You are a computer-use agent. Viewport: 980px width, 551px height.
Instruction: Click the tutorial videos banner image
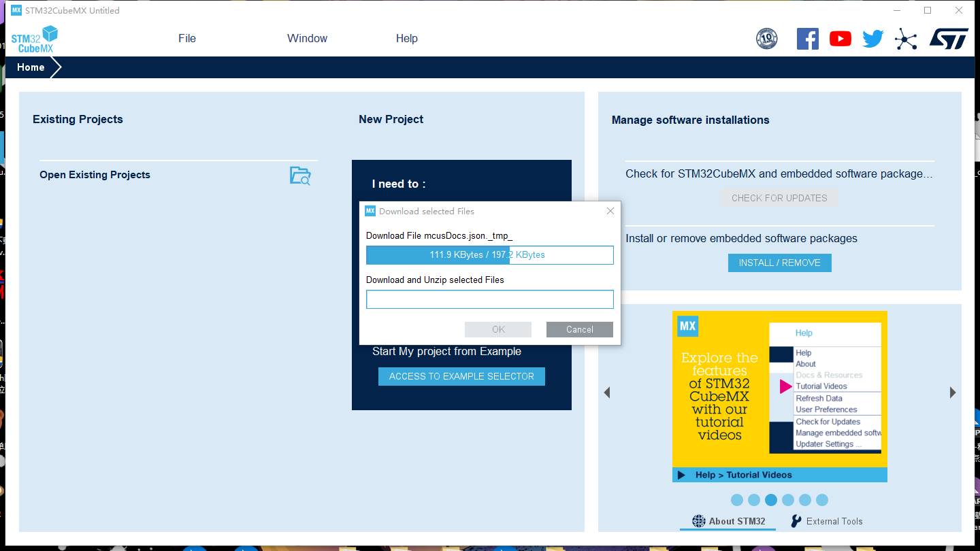[780, 397]
